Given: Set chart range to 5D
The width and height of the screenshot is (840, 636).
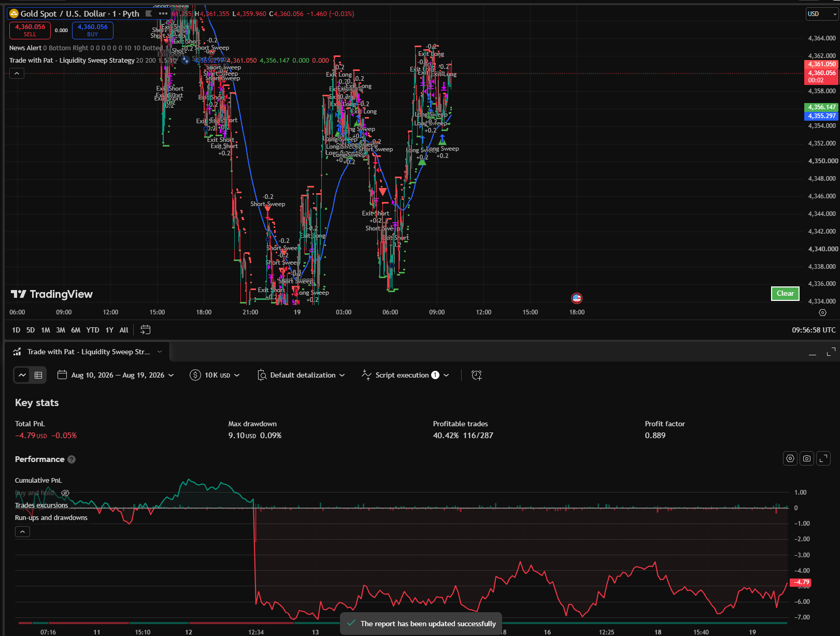Looking at the screenshot, I should click(x=31, y=330).
